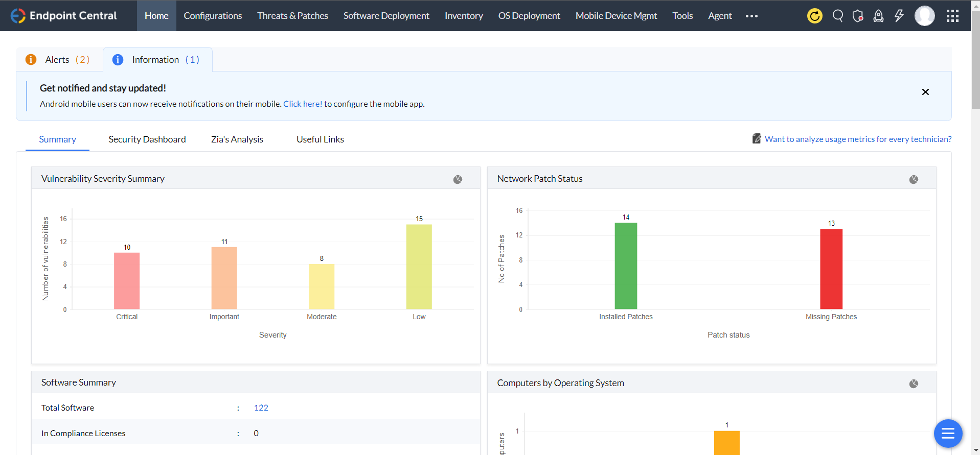Change chart view for Network Patch Status
The width and height of the screenshot is (980, 455).
(914, 179)
